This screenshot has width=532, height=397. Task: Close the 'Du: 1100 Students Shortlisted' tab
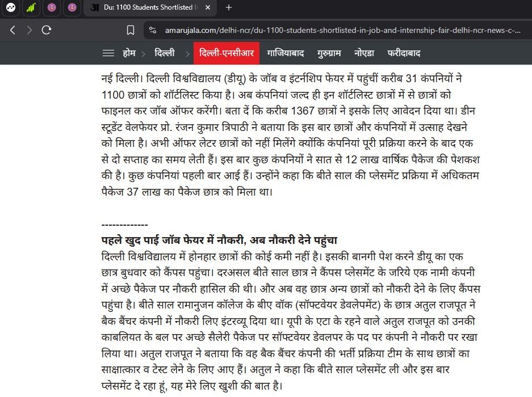208,8
